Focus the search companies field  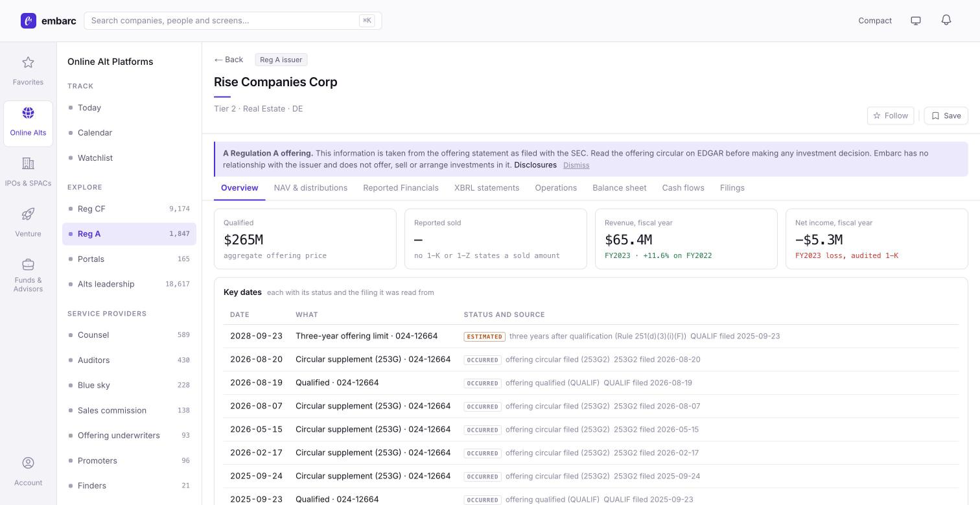233,21
